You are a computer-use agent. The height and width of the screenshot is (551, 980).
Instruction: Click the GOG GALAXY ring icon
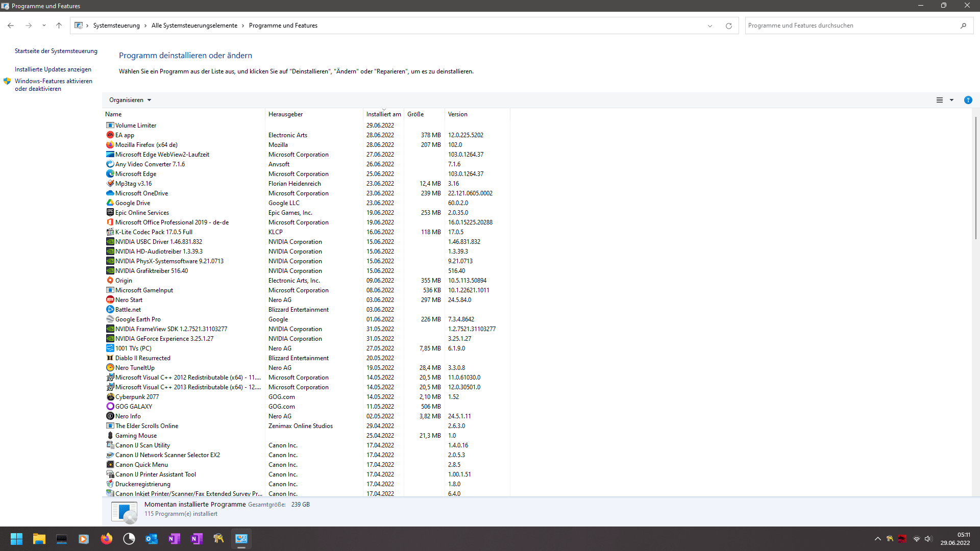pos(110,407)
